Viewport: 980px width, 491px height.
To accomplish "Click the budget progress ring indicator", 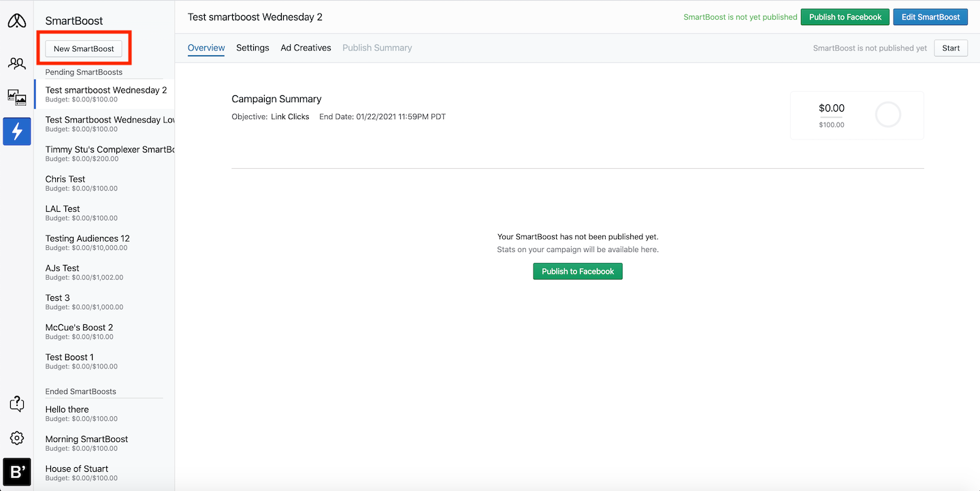I will [x=887, y=115].
